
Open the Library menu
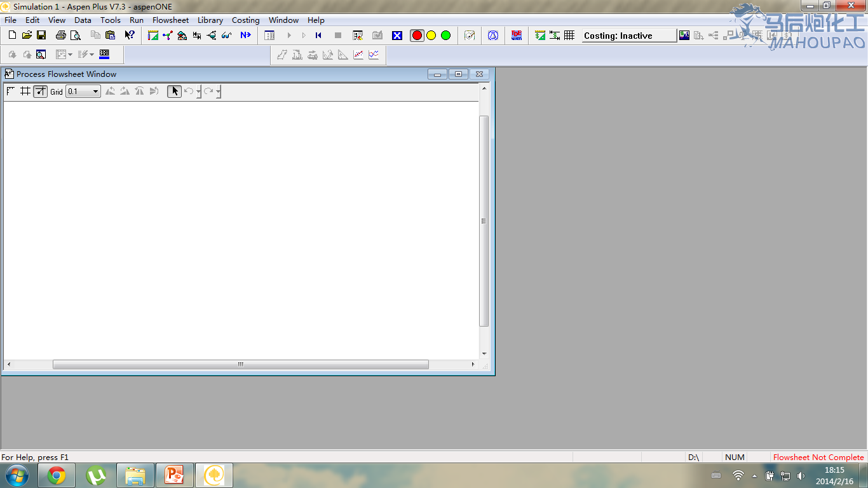[x=210, y=20]
